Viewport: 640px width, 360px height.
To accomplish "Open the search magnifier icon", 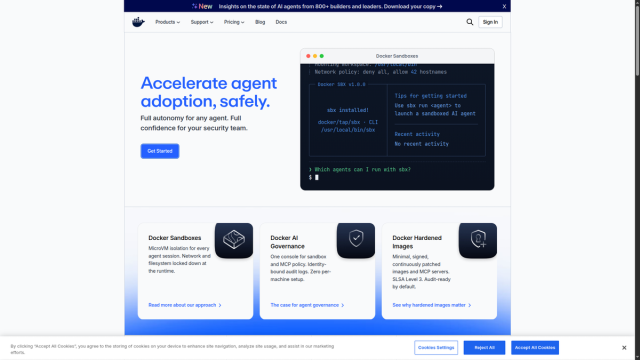I will (470, 22).
